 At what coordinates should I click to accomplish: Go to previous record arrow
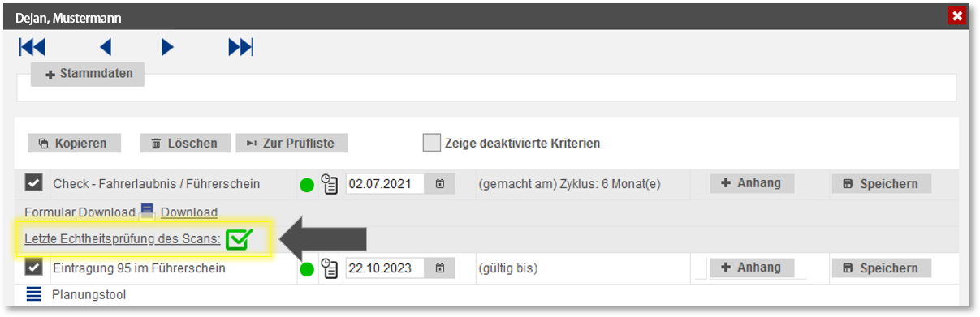coord(106,47)
